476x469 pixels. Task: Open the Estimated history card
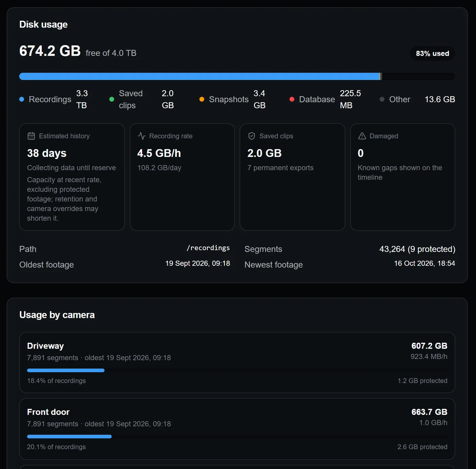coord(72,177)
